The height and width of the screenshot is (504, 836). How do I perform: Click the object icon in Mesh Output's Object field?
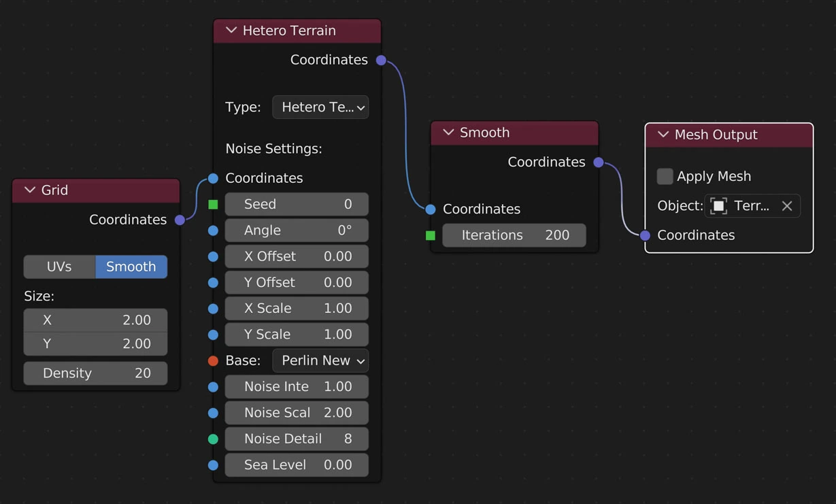click(719, 206)
